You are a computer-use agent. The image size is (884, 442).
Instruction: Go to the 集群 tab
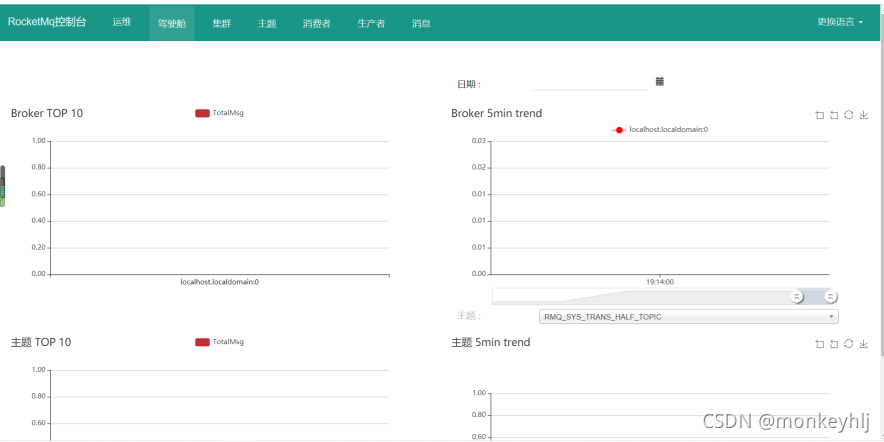222,24
